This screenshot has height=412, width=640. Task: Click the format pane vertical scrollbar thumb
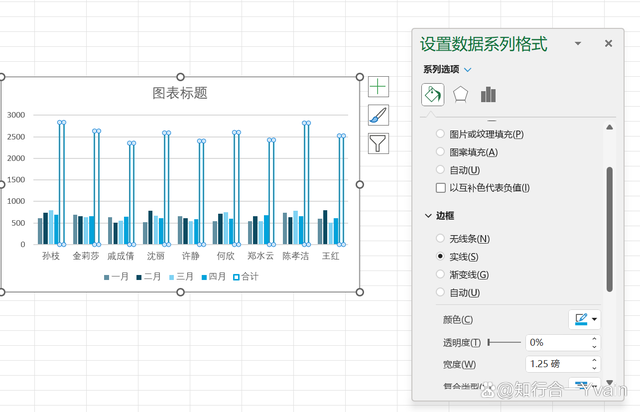pos(609,229)
